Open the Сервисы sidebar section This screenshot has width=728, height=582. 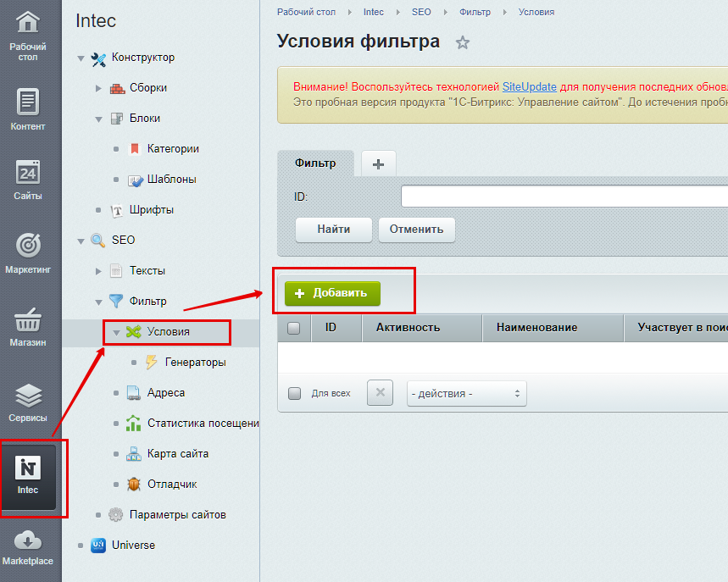click(28, 402)
